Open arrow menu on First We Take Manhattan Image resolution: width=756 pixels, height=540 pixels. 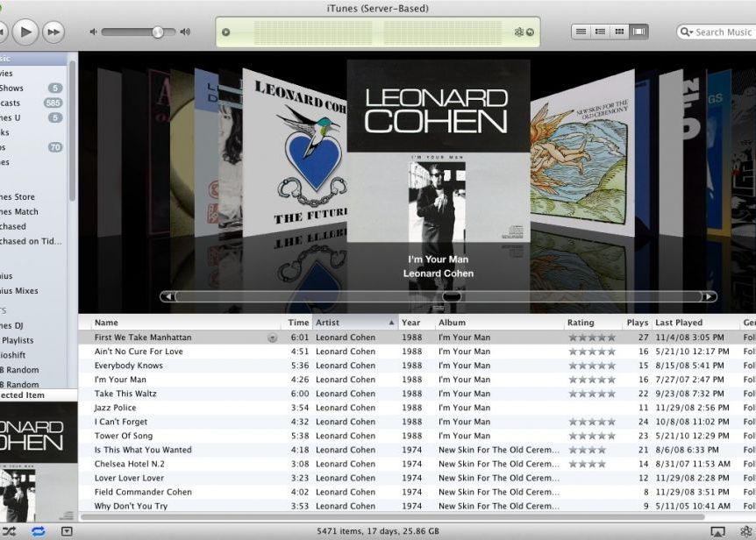(x=272, y=337)
